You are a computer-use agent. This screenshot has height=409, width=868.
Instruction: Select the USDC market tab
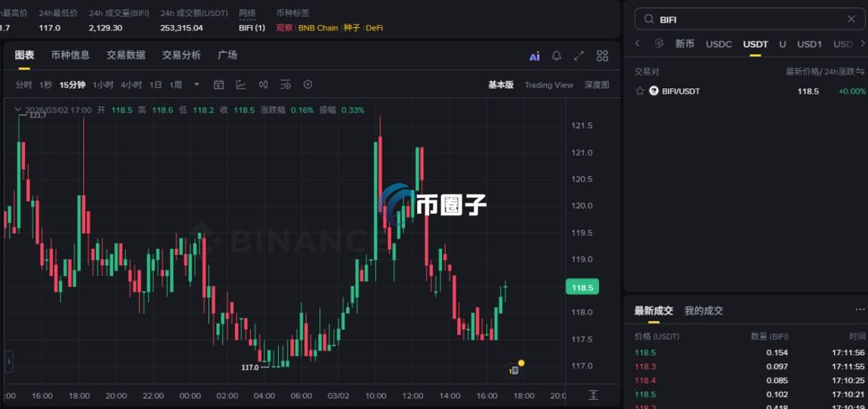point(718,45)
